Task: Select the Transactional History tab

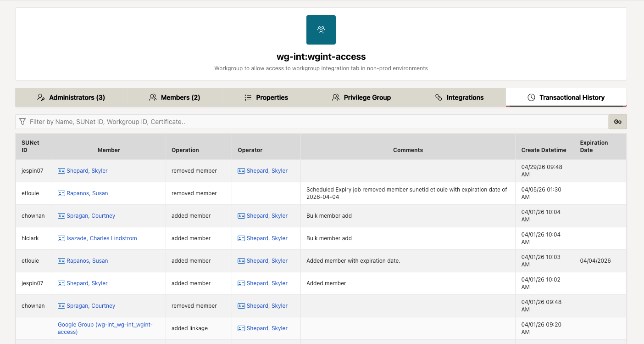Action: coord(566,97)
